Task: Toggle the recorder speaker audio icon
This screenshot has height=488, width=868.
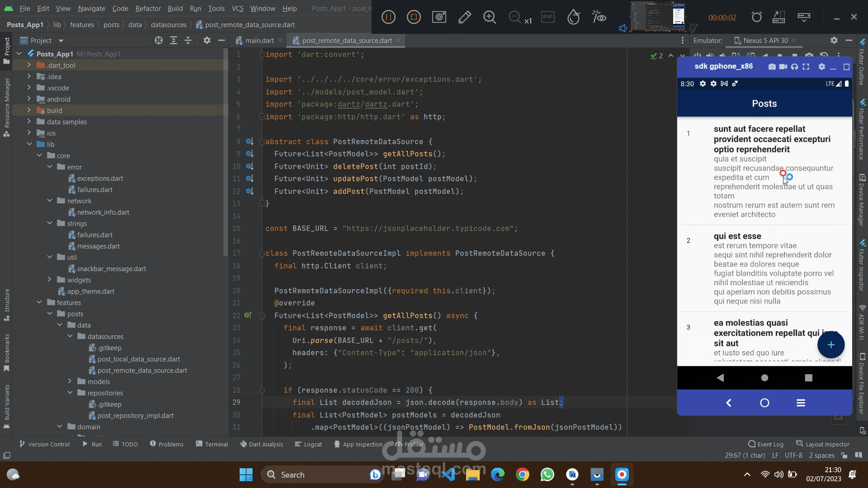Action: (x=623, y=28)
